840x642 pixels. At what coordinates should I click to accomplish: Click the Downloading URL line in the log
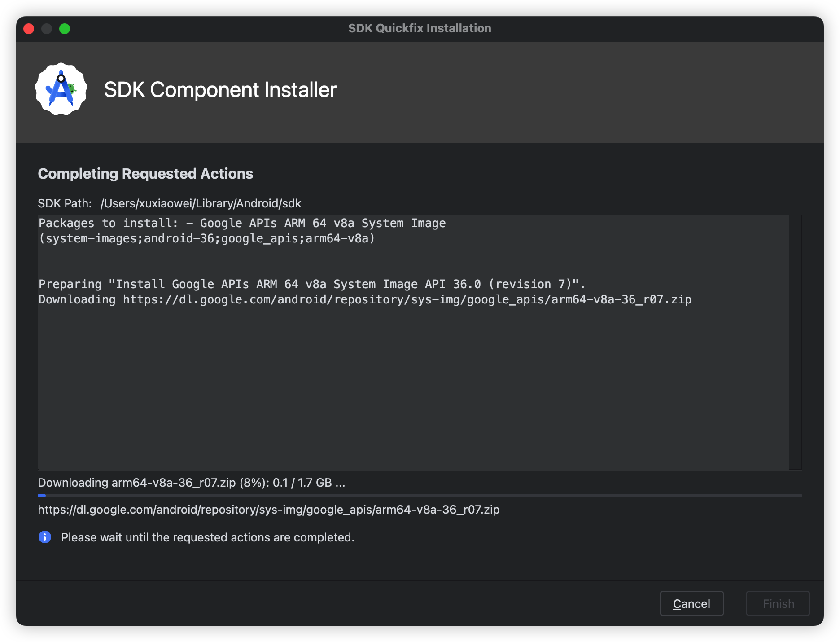(x=364, y=299)
